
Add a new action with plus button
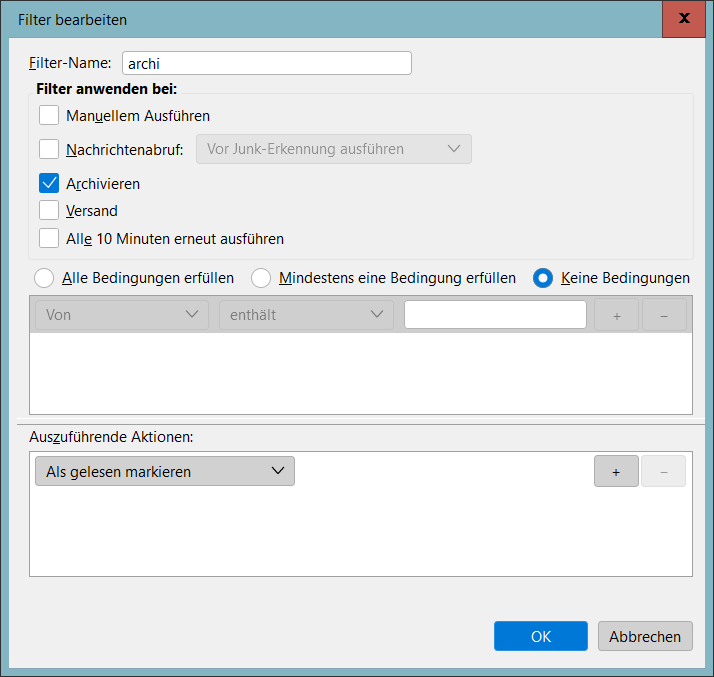616,472
